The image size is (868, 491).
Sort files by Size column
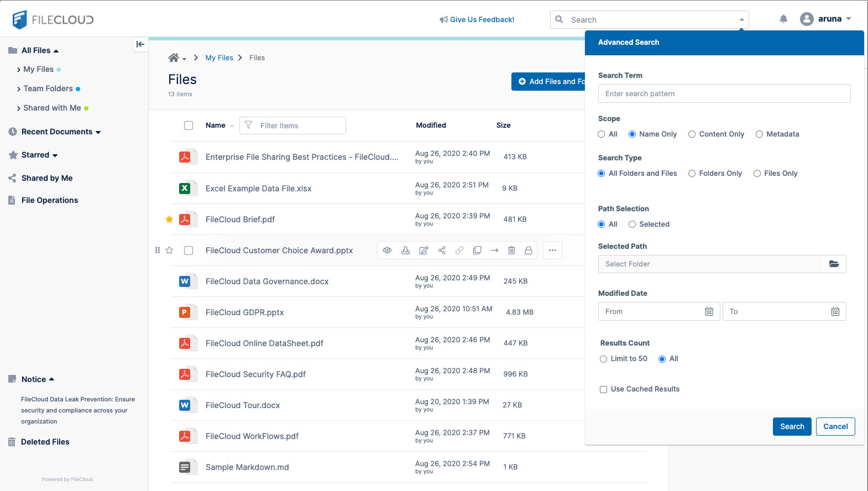click(503, 126)
